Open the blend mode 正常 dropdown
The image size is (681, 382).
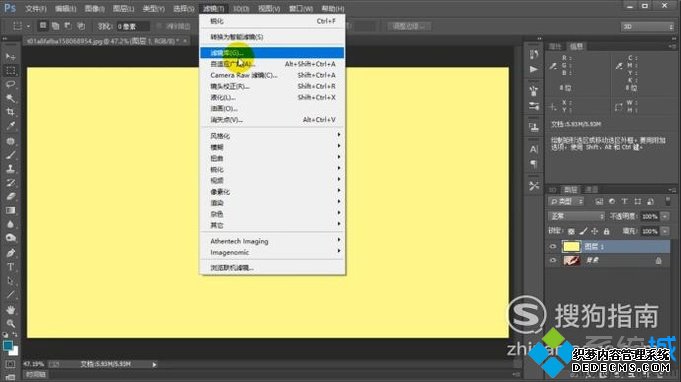576,216
